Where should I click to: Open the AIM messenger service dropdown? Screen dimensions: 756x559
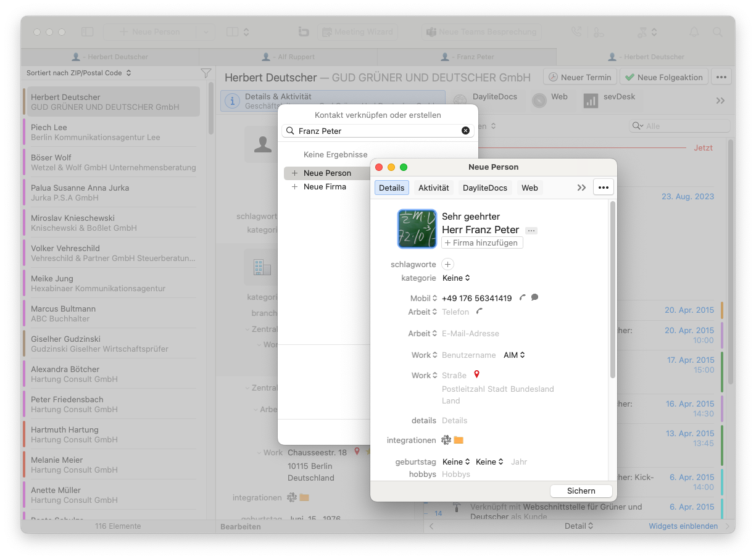pos(514,355)
